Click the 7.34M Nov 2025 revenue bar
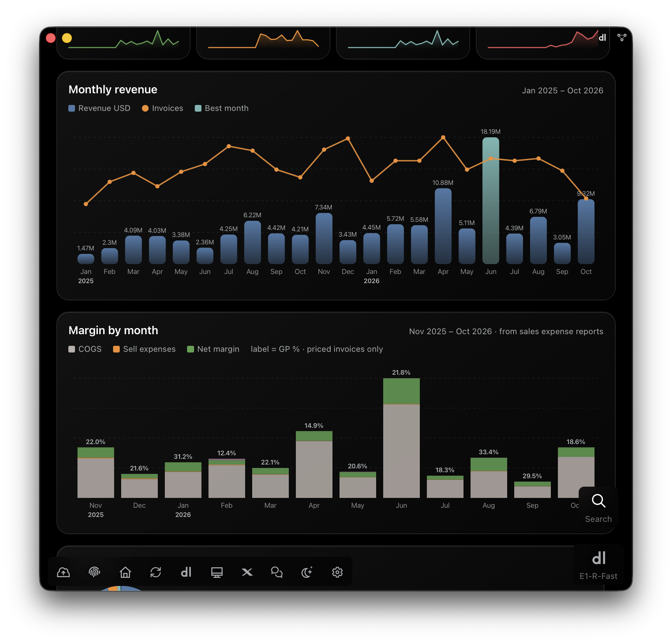 [324, 238]
